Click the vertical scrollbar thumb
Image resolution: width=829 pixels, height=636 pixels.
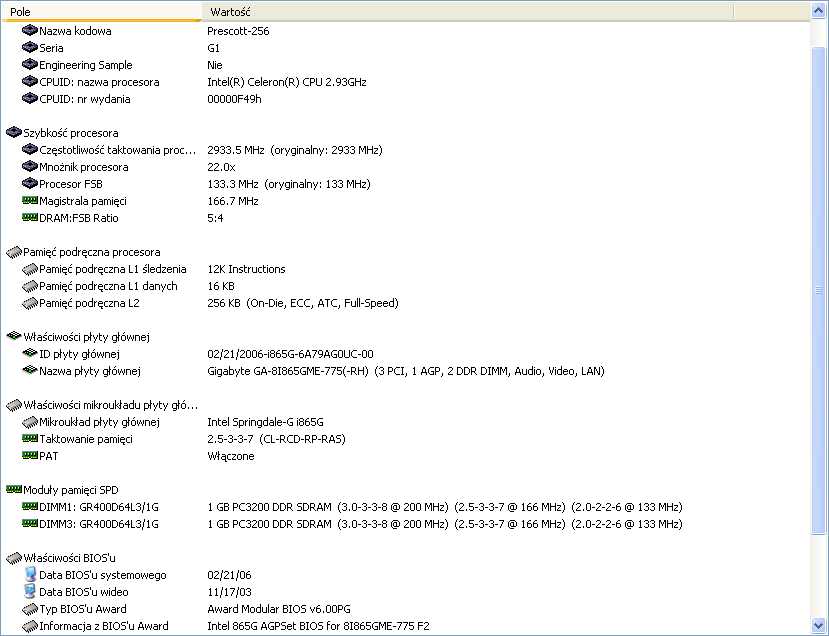pos(819,290)
